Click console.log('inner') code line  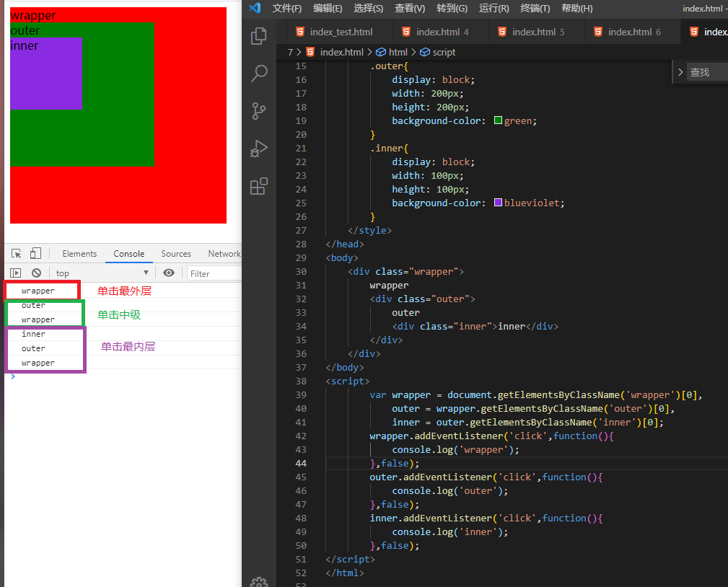coord(450,531)
